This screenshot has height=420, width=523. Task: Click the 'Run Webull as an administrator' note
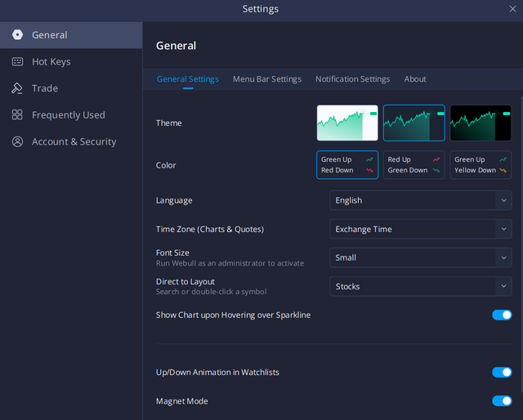click(230, 263)
